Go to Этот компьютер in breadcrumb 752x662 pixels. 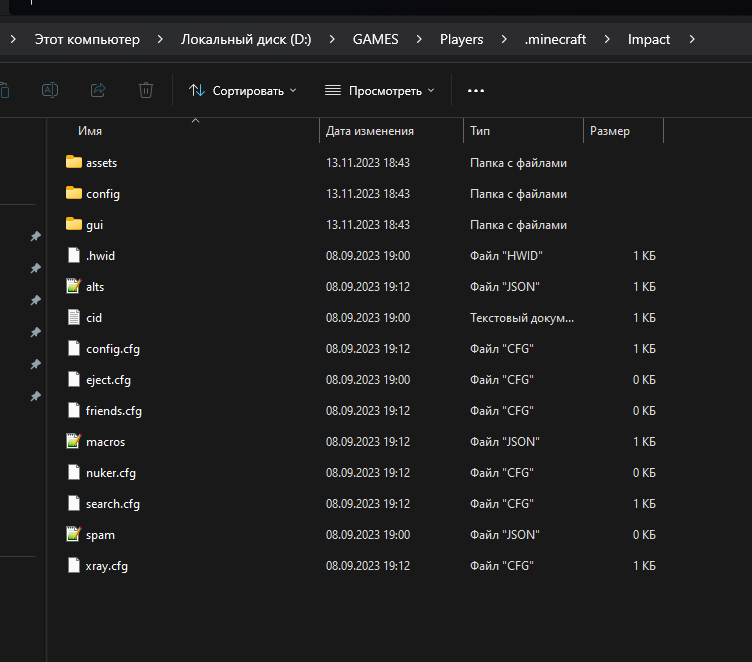point(87,39)
